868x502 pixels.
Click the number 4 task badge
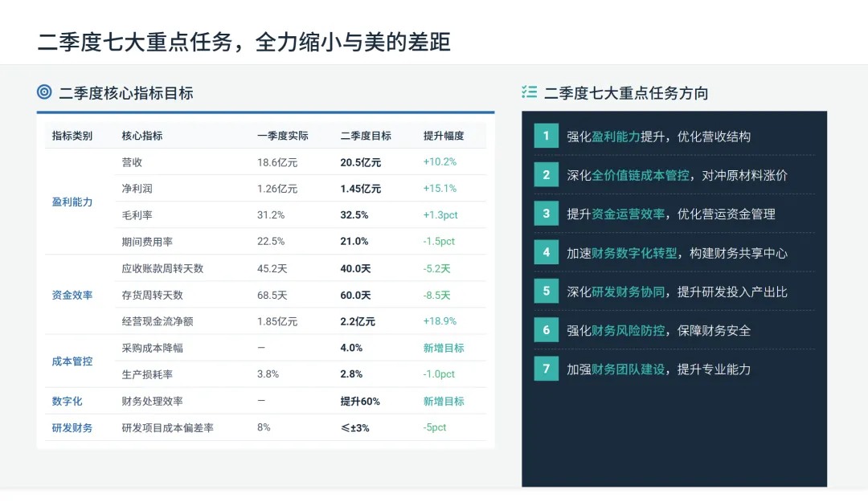click(x=546, y=252)
